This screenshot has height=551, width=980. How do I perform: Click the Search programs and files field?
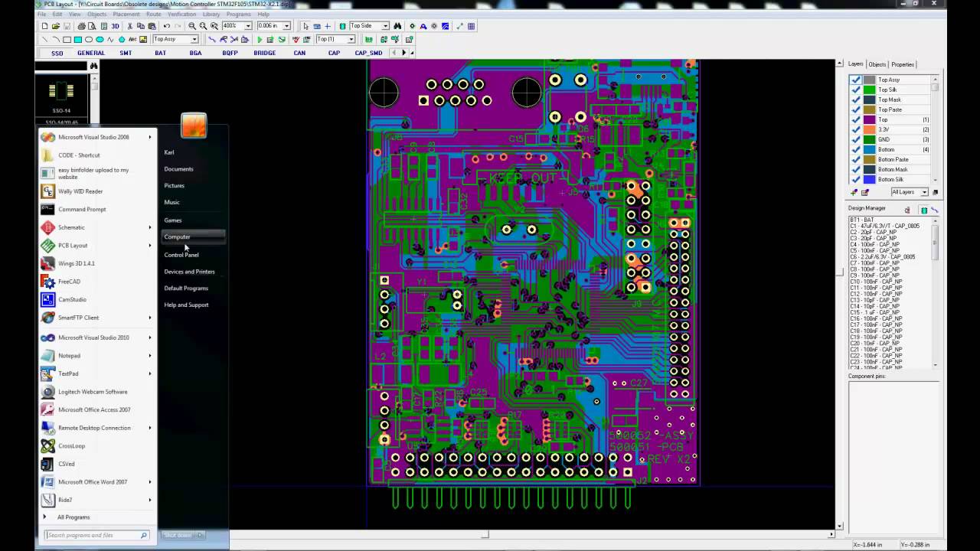coord(96,535)
